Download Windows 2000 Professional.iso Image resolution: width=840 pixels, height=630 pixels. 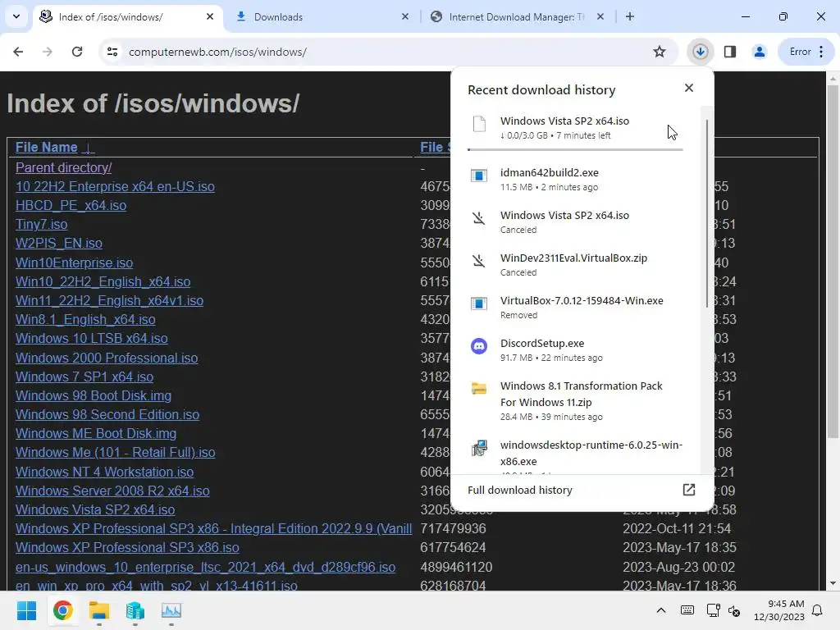107,358
